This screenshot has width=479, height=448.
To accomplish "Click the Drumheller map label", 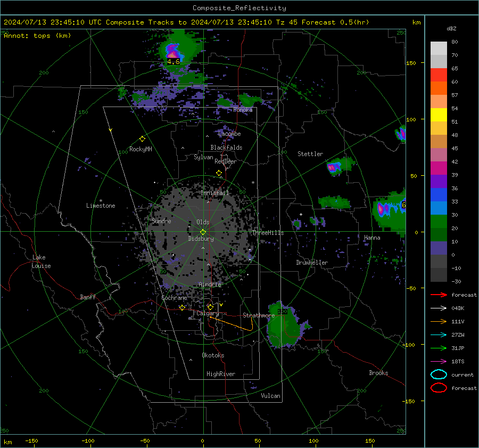I will coord(312,263).
